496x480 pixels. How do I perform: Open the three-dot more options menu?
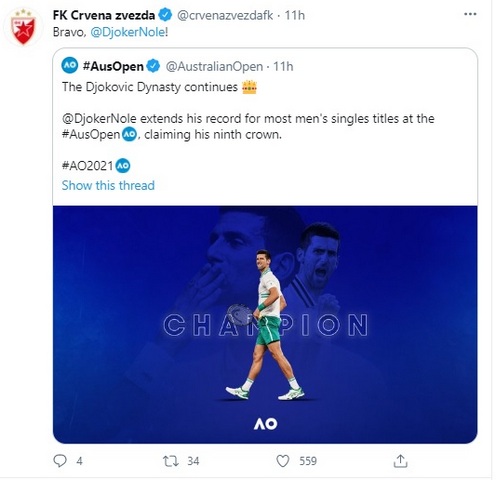pyautogui.click(x=470, y=14)
